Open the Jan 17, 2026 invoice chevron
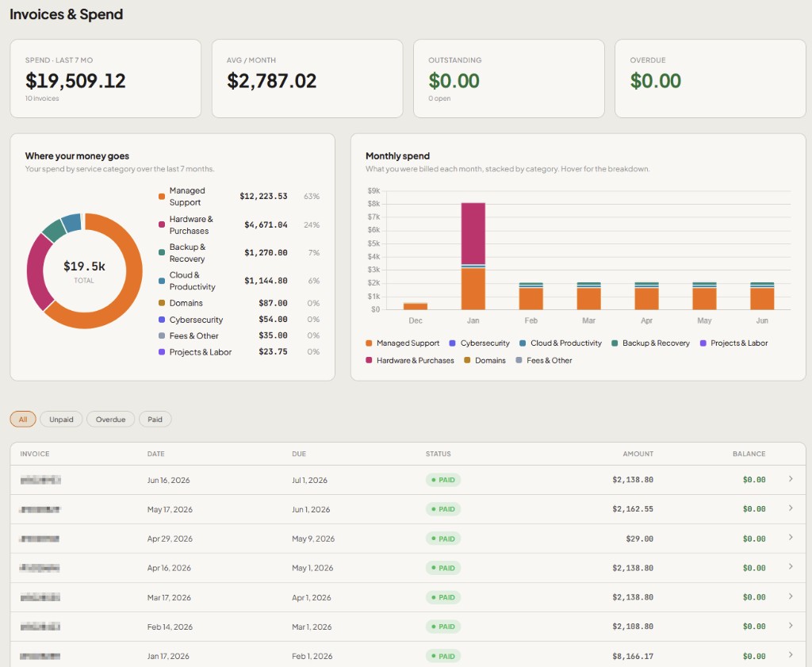 [x=791, y=655]
